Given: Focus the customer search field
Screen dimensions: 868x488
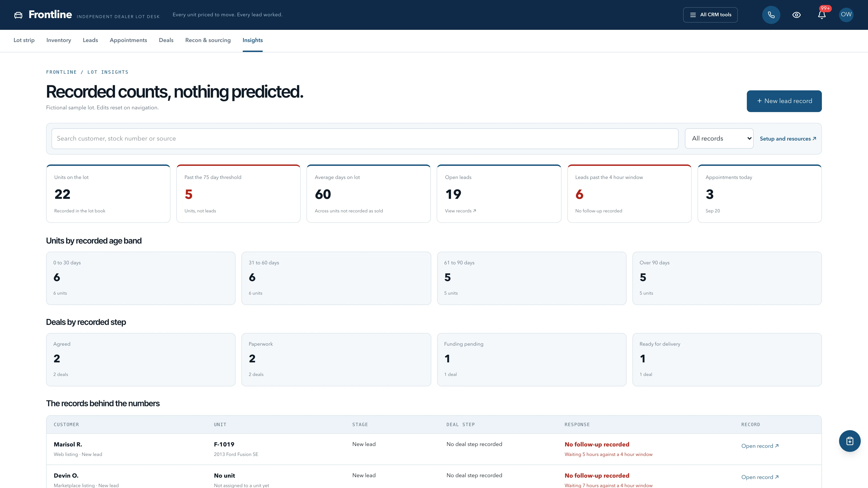Looking at the screenshot, I should 365,138.
